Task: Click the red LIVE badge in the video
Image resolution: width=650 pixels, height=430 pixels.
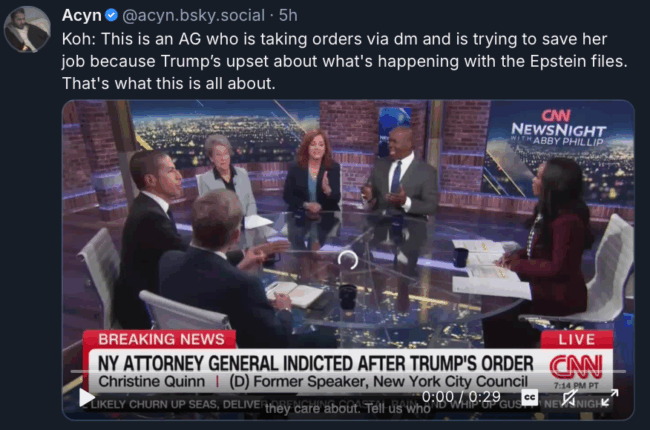Action: (577, 340)
